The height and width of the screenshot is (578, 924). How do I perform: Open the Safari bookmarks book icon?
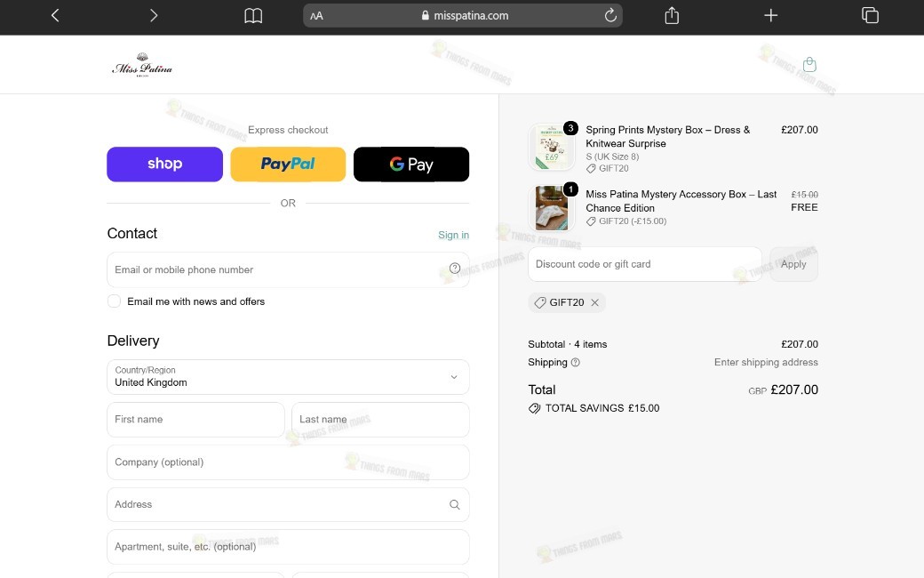tap(253, 16)
